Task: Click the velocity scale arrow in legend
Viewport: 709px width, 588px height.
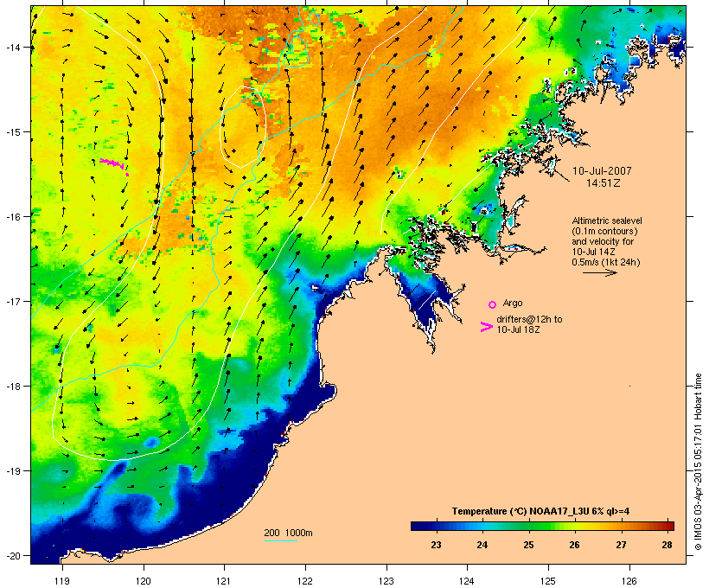Action: pos(599,272)
